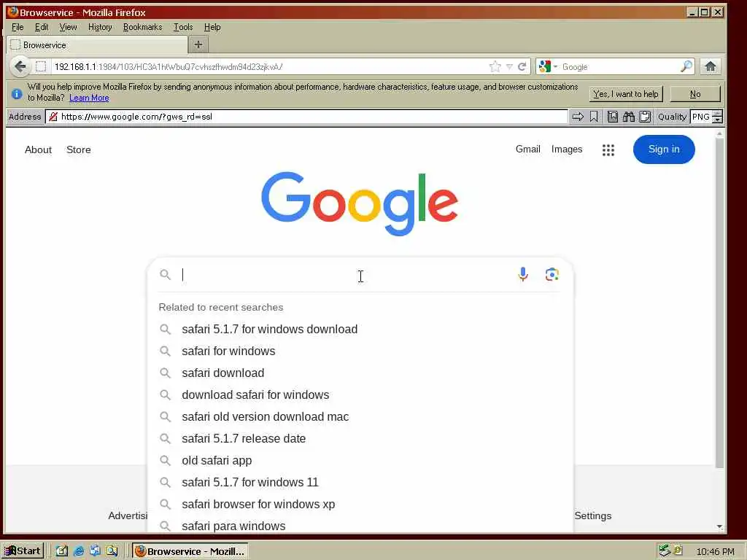Viewport: 747px width, 560px height.
Task: Click Browservice bookmark ribbon icon
Action: [x=594, y=117]
